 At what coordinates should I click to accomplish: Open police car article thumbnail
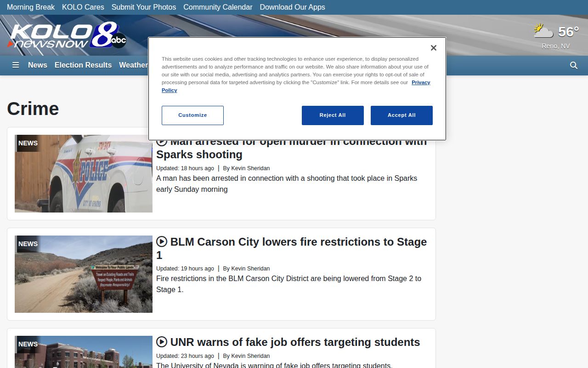[x=84, y=173]
